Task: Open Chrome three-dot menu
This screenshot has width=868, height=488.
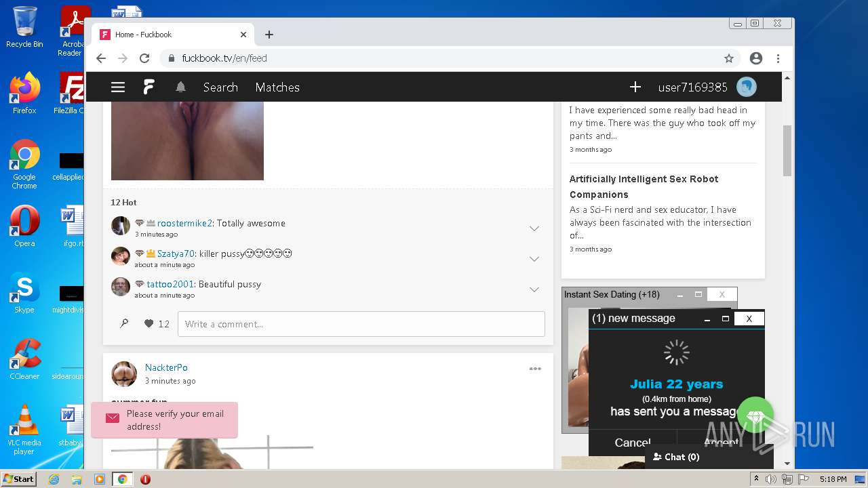Action: [778, 58]
